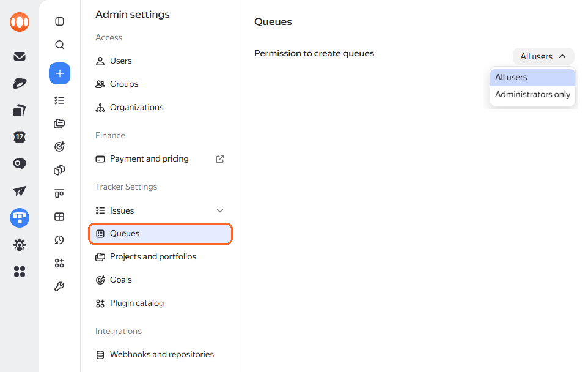Open the history clock icon
Image resolution: width=588 pixels, height=372 pixels.
(59, 240)
